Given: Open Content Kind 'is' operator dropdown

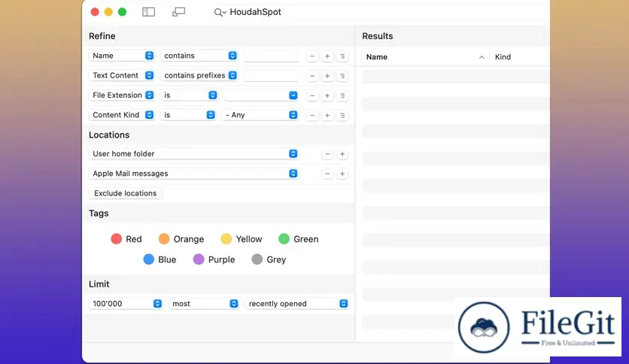Looking at the screenshot, I should pos(188,114).
